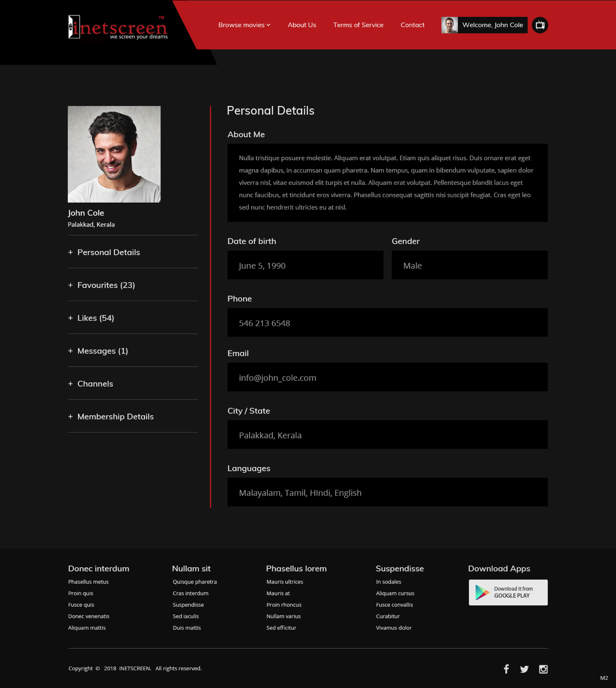Open Instagram from the footer icons
The height and width of the screenshot is (688, 616).
[543, 669]
